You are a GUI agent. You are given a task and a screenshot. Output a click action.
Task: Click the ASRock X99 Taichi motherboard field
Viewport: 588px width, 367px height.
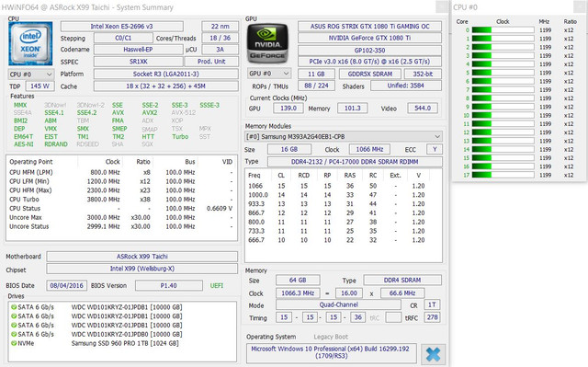(142, 257)
